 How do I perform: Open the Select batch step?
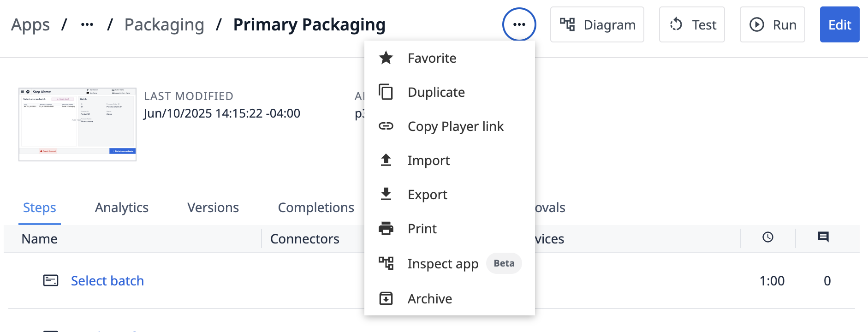[107, 280]
